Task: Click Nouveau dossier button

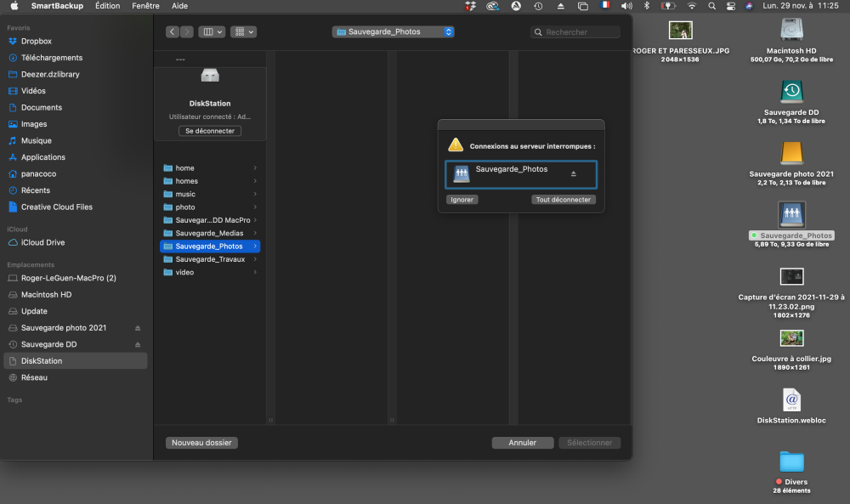Action: (201, 443)
